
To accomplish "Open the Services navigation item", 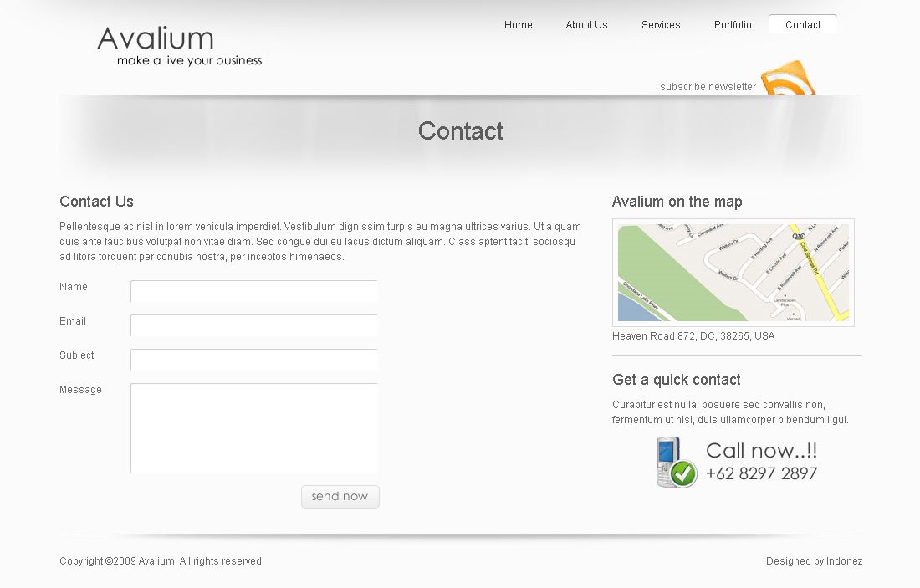I will coord(661,25).
